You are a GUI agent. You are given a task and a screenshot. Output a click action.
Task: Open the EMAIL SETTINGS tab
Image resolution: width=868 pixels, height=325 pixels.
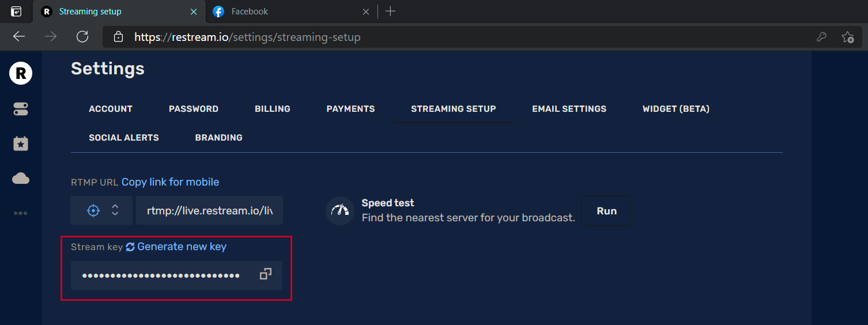point(569,108)
